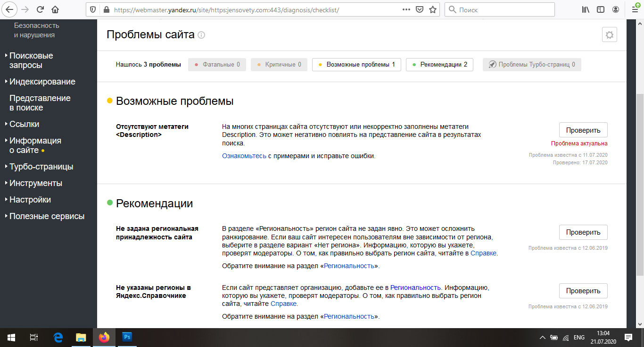
Task: Click the Pocket save icon in address bar
Action: point(420,9)
